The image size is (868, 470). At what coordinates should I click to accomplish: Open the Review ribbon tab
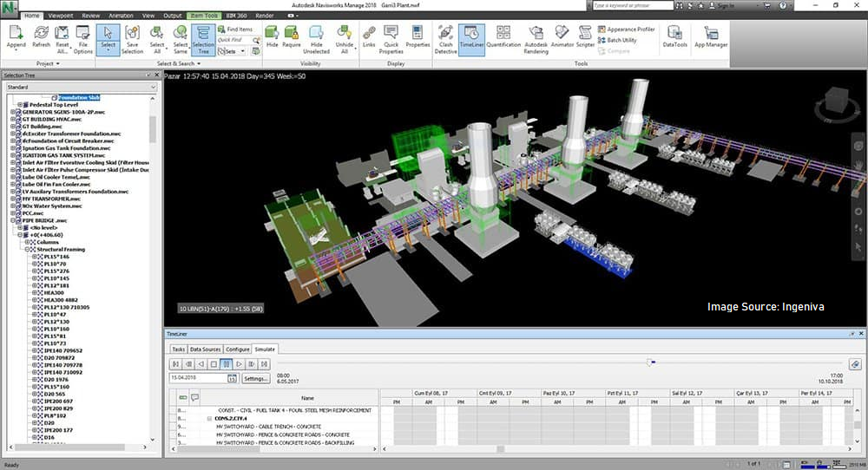click(x=91, y=16)
